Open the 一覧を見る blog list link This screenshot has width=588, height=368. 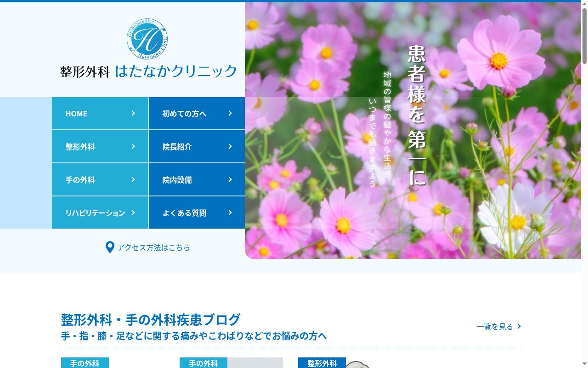click(x=499, y=327)
